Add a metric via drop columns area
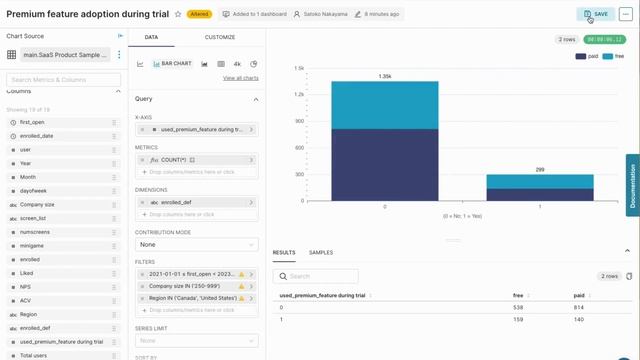Image resolution: width=640 pixels, height=360 pixels. (196, 172)
